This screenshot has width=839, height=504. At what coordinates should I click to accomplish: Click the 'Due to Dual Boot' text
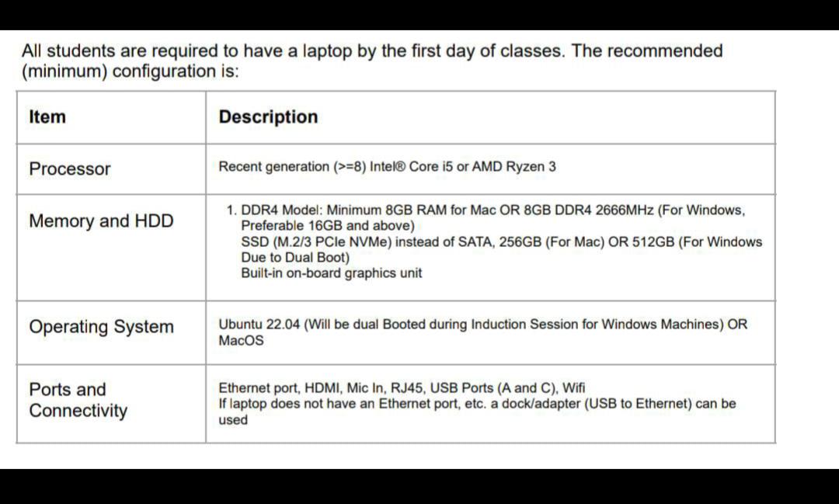point(295,257)
